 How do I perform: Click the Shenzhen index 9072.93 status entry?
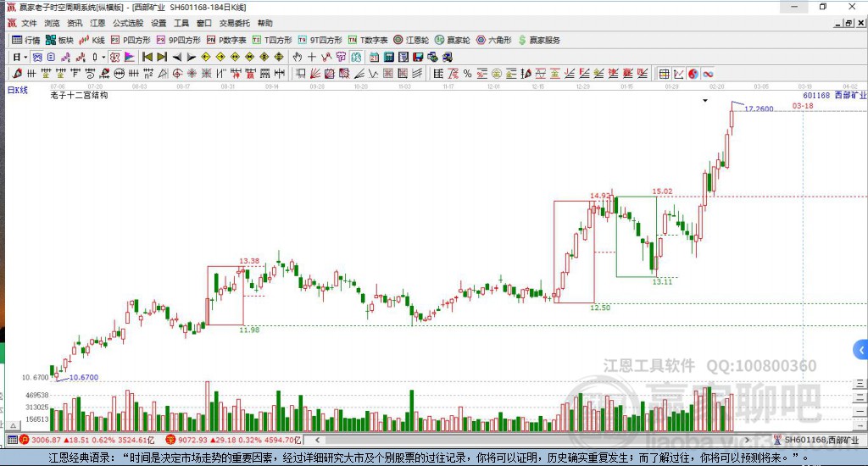pos(232,440)
